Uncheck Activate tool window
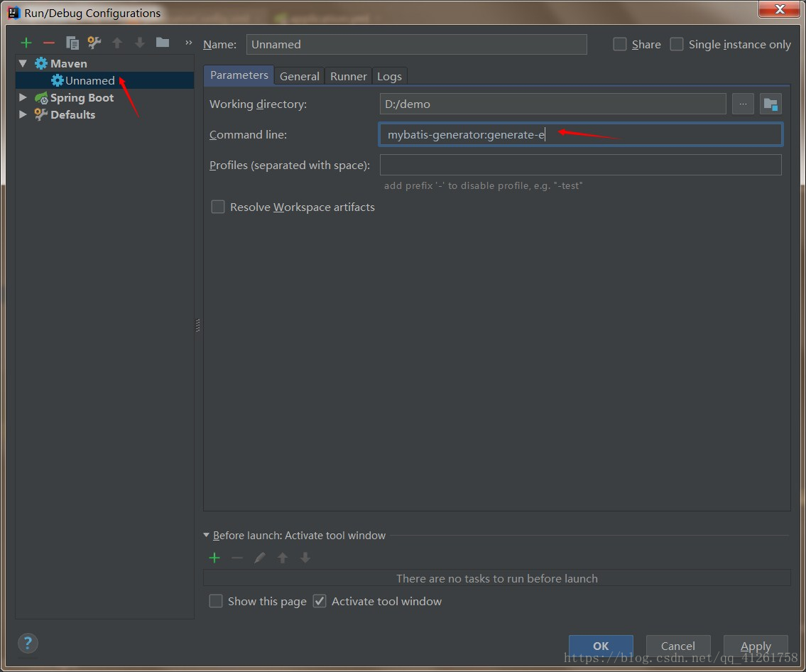The width and height of the screenshot is (806, 672). click(x=320, y=601)
